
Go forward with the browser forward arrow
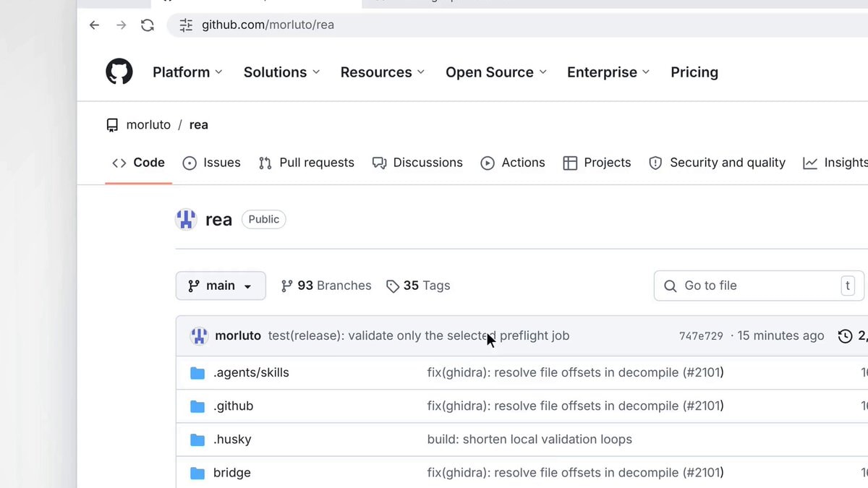(121, 25)
